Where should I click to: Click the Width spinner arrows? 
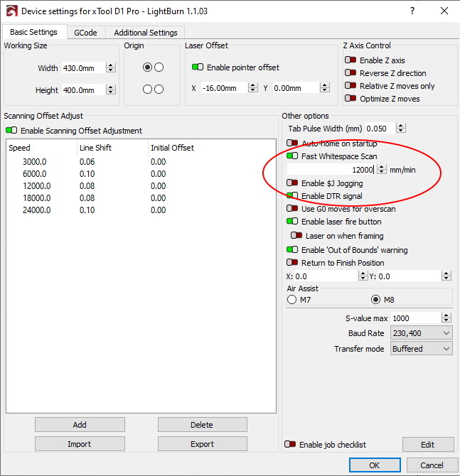111,67
